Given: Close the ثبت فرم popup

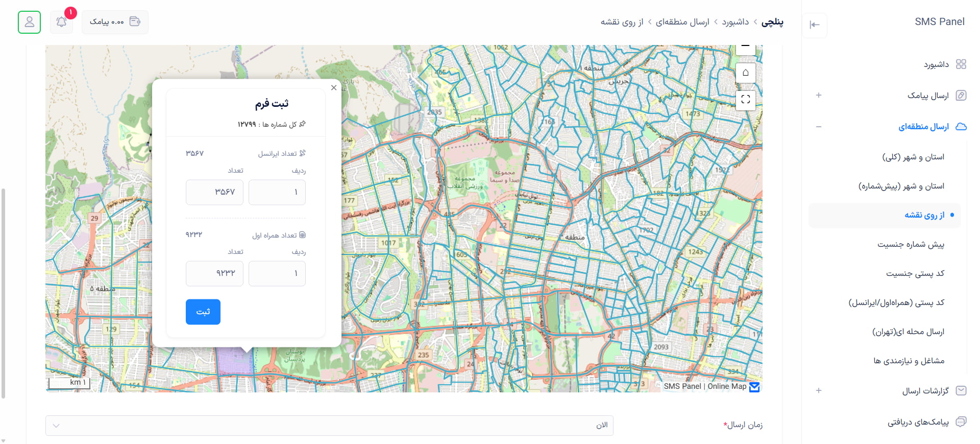Looking at the screenshot, I should point(333,87).
